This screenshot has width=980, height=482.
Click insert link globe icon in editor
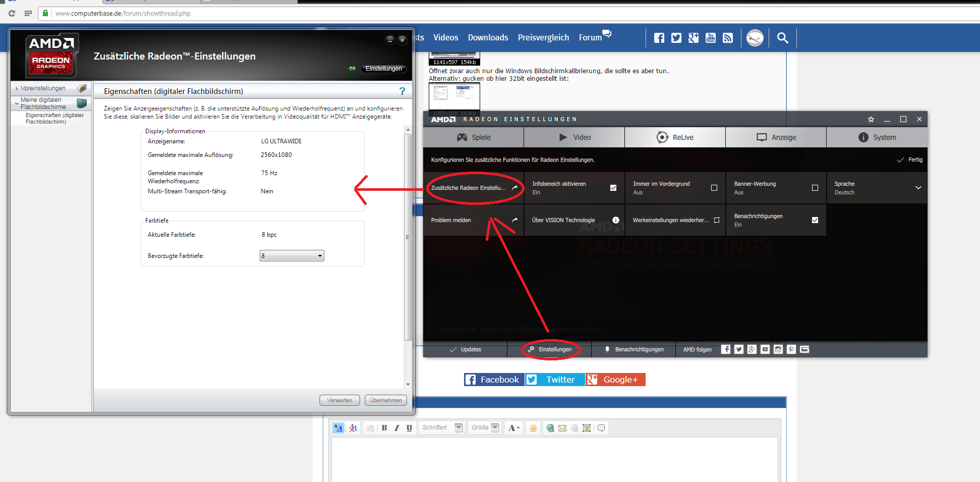[x=550, y=428]
